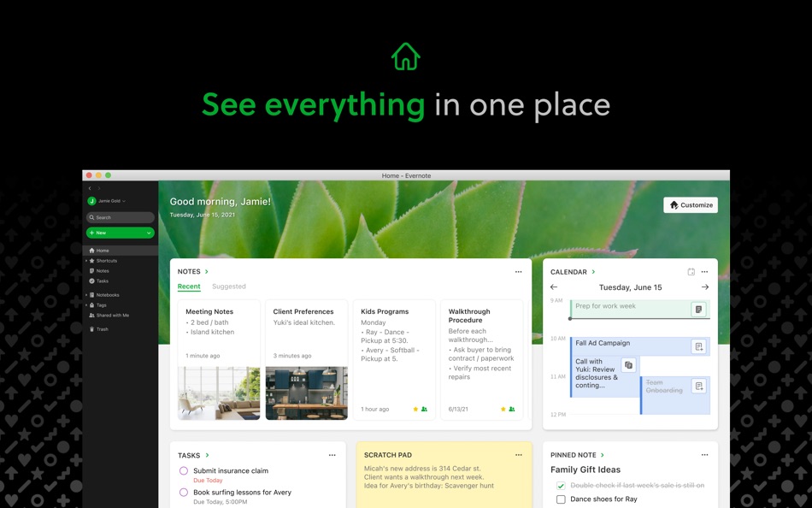Click the star icon on Kids Programs

(415, 409)
